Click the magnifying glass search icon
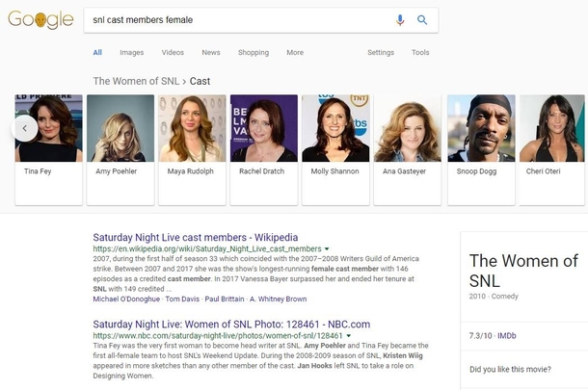588x390 pixels. [422, 20]
